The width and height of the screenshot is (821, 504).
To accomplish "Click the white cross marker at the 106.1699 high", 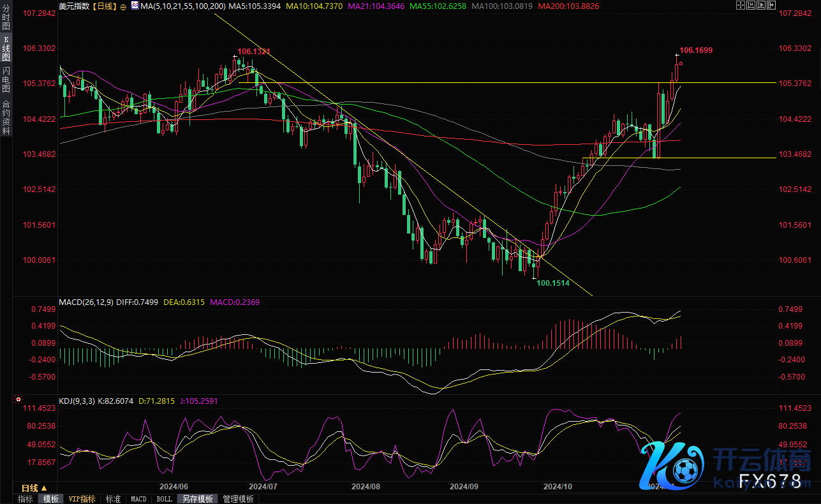I will 677,56.
